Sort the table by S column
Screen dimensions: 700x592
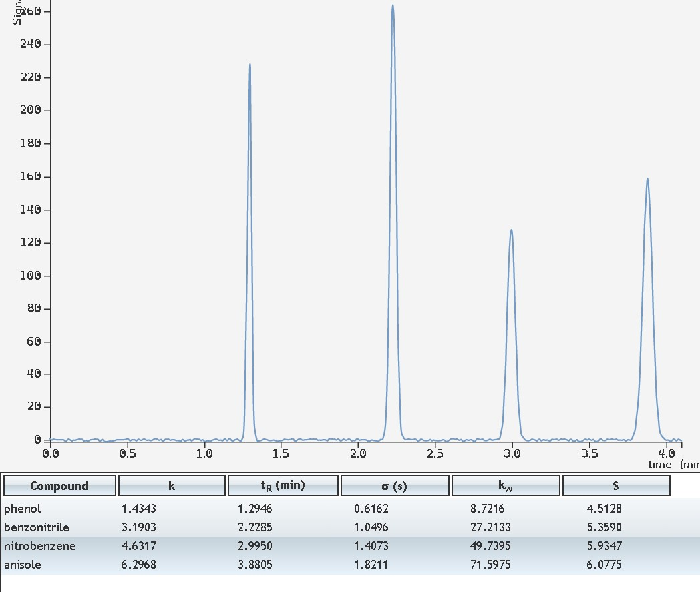616,485
